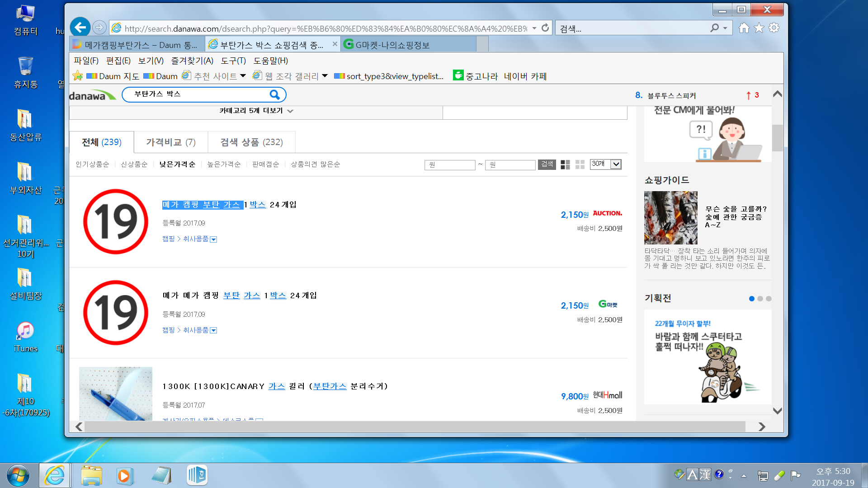Image resolution: width=868 pixels, height=488 pixels.
Task: Open the browser home page icon
Action: [744, 28]
